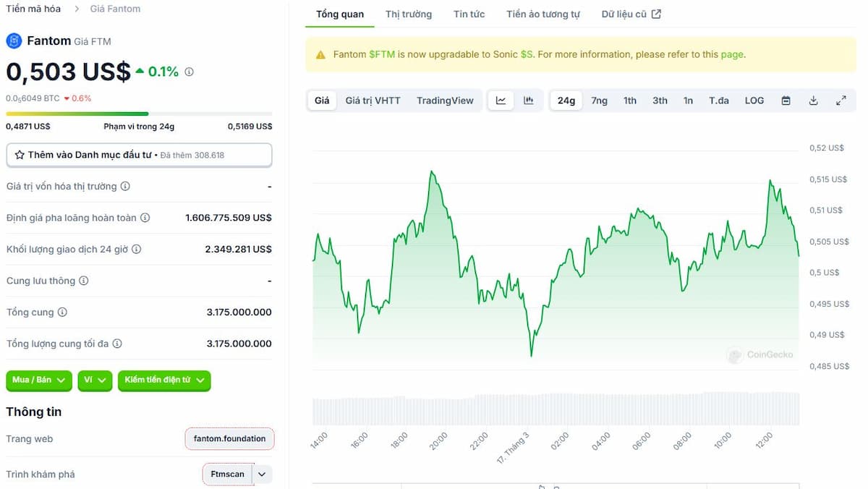Click the Fantom coin logo icon

(x=14, y=41)
